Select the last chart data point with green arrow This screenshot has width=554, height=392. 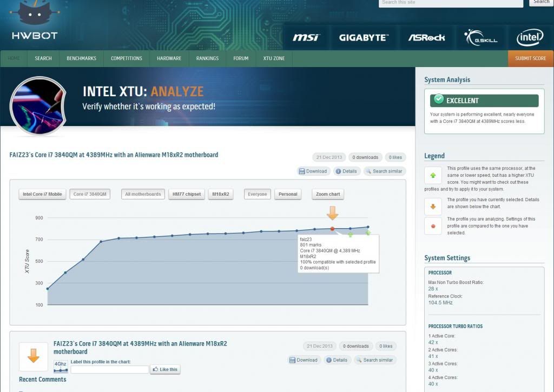[368, 228]
